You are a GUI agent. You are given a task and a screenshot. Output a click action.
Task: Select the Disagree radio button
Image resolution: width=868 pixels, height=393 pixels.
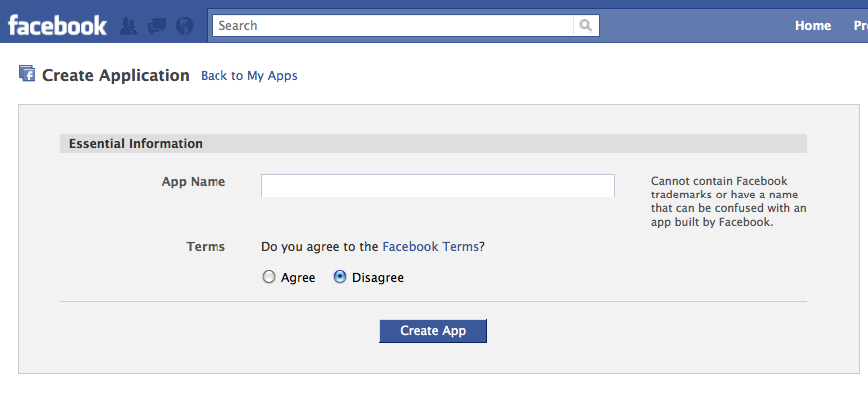click(x=340, y=277)
